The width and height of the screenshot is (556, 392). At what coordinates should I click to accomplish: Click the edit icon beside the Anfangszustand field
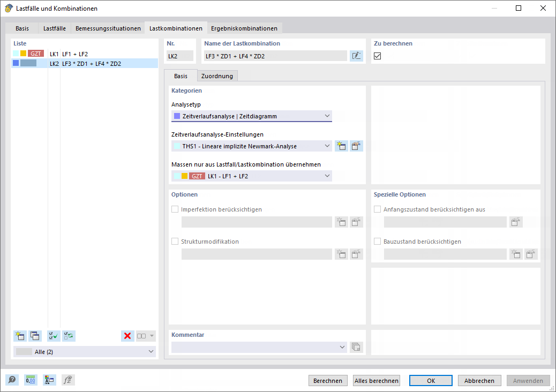point(516,222)
